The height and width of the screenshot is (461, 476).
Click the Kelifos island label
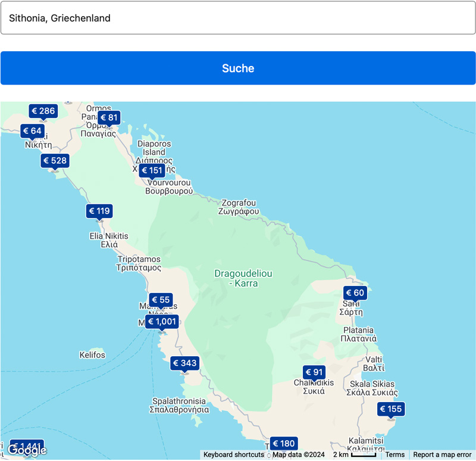point(92,355)
